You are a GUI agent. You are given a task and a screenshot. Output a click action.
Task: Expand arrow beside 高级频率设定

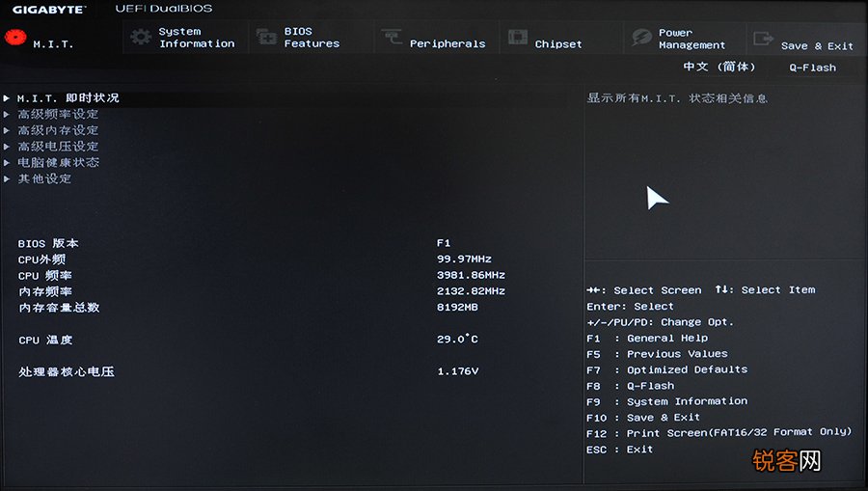(7, 115)
